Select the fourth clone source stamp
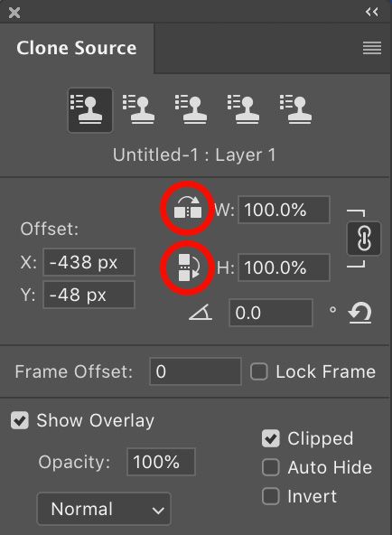 click(244, 110)
